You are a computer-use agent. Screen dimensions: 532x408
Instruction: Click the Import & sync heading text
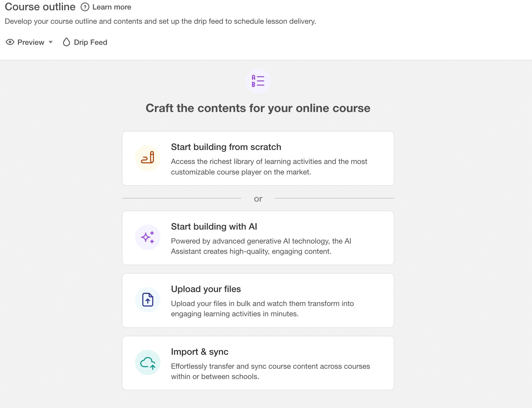click(199, 352)
